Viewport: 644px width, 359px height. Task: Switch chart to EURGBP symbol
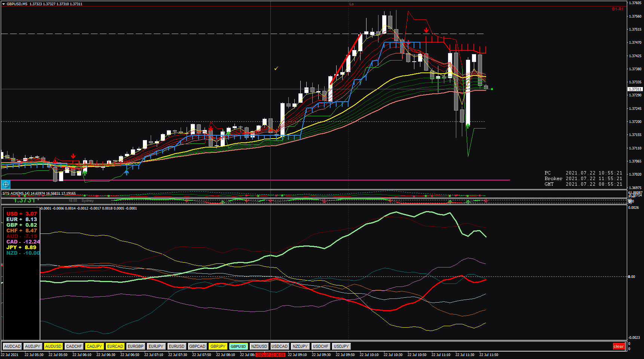pyautogui.click(x=136, y=346)
